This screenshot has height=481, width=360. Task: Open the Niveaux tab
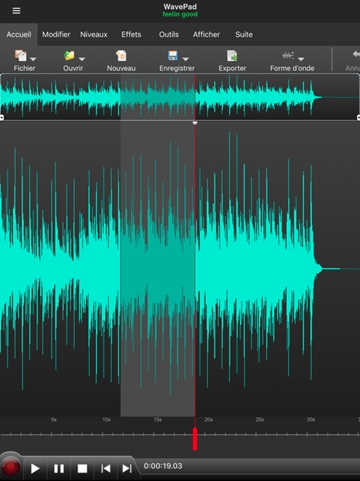click(94, 34)
